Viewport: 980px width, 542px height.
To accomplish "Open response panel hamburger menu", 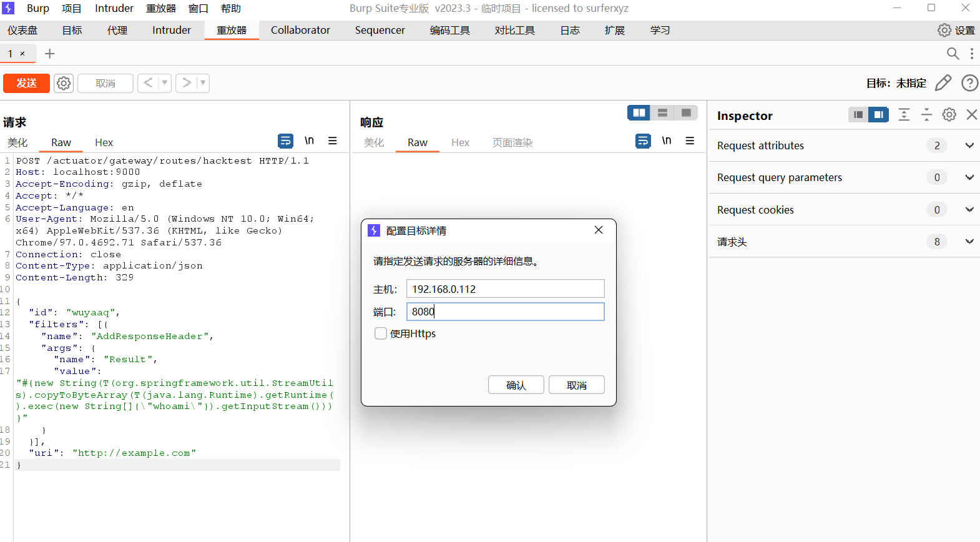I will pos(690,141).
